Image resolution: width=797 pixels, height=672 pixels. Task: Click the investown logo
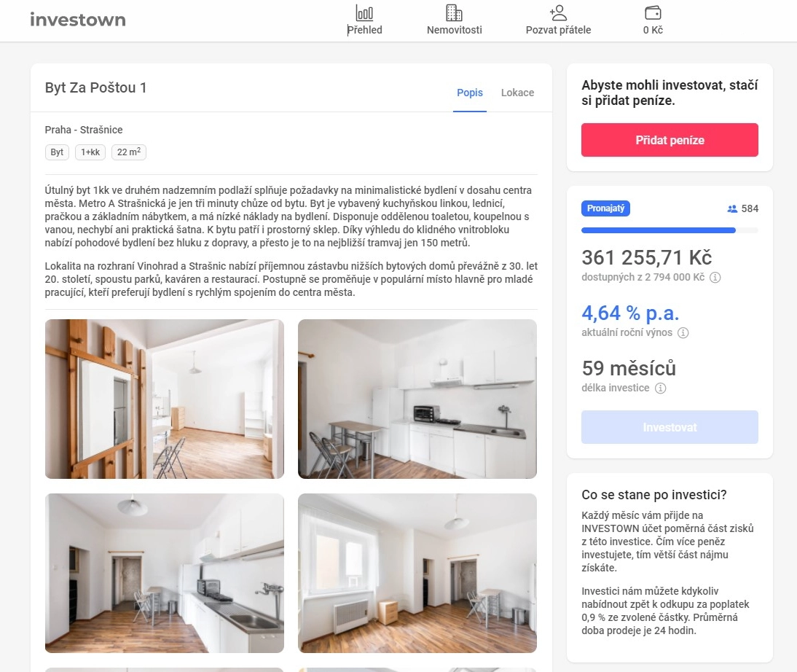tap(78, 20)
